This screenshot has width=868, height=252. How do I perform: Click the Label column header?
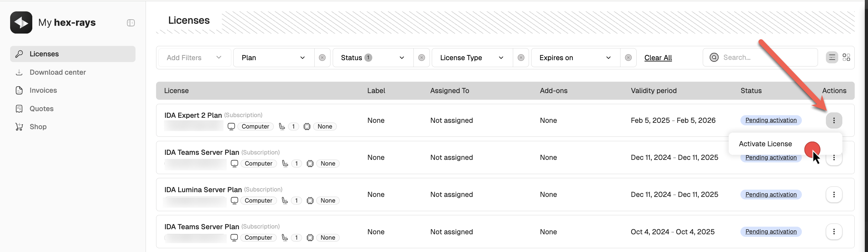coord(376,91)
